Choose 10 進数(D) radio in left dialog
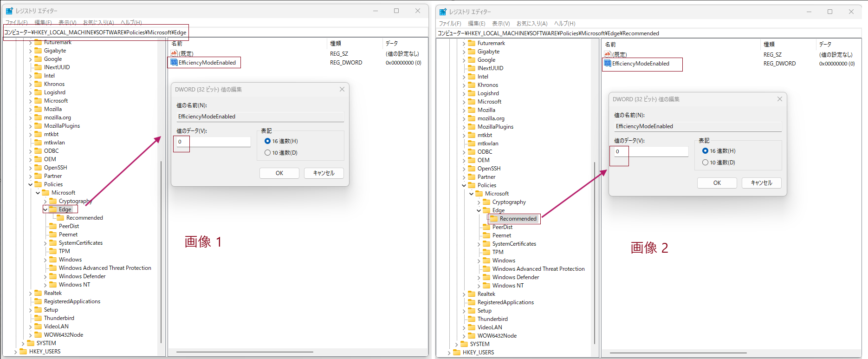868x359 pixels. [267, 153]
